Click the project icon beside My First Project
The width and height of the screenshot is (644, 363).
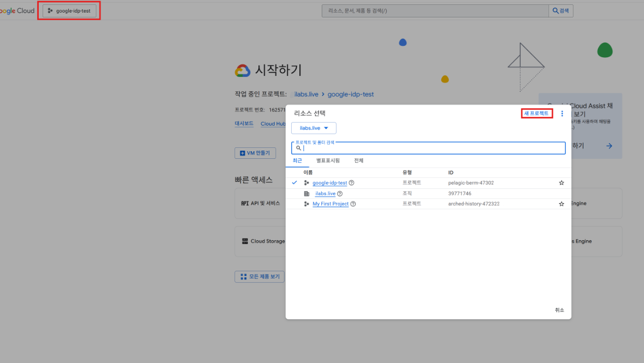[306, 204]
